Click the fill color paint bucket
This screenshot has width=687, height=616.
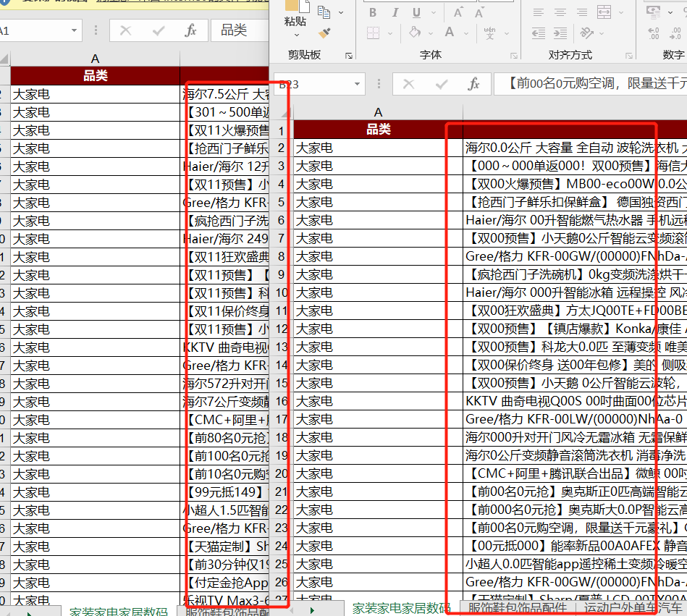pos(415,33)
